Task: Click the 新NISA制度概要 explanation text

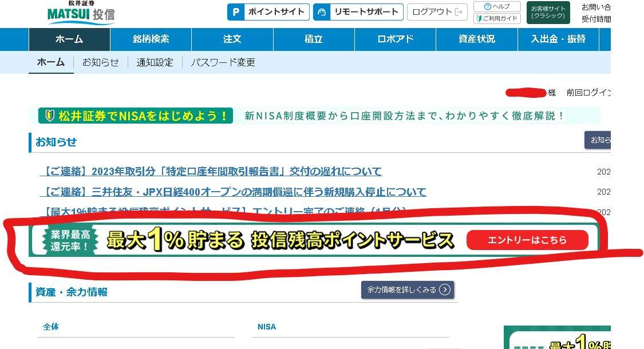Action: 404,116
